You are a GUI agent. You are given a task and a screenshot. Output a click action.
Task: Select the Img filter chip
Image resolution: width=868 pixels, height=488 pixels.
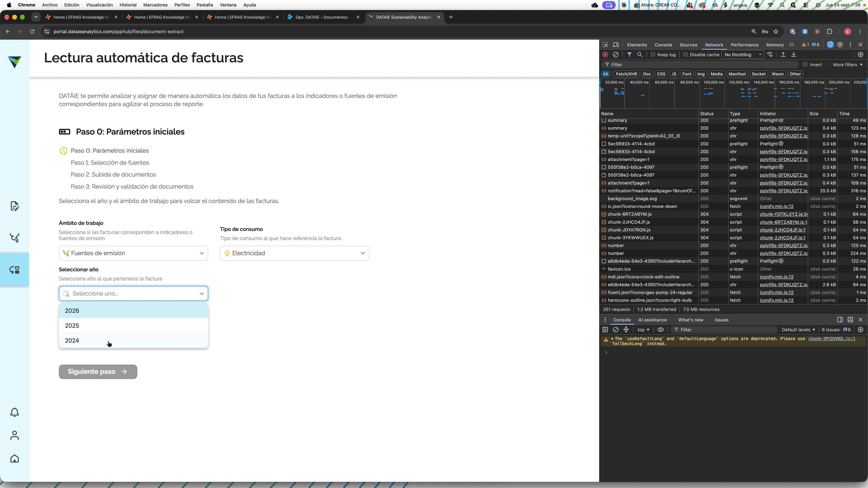coord(701,74)
